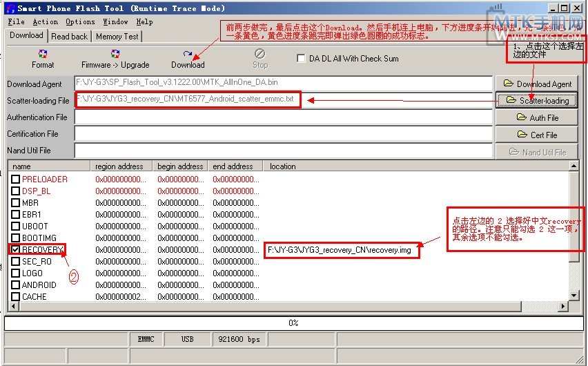Click the Download Agent path field
The height and width of the screenshot is (366, 588).
point(283,83)
